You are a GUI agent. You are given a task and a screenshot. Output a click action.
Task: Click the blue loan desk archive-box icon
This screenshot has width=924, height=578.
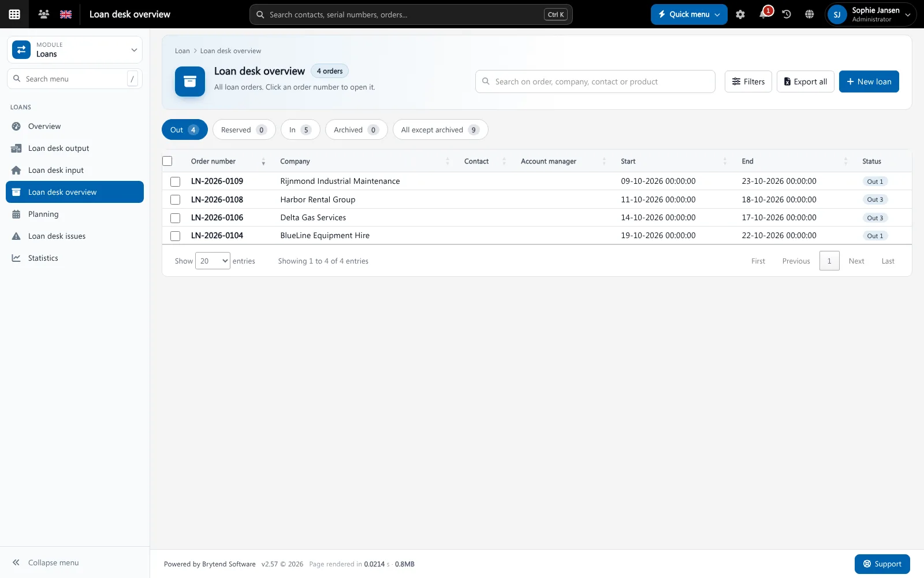[190, 81]
